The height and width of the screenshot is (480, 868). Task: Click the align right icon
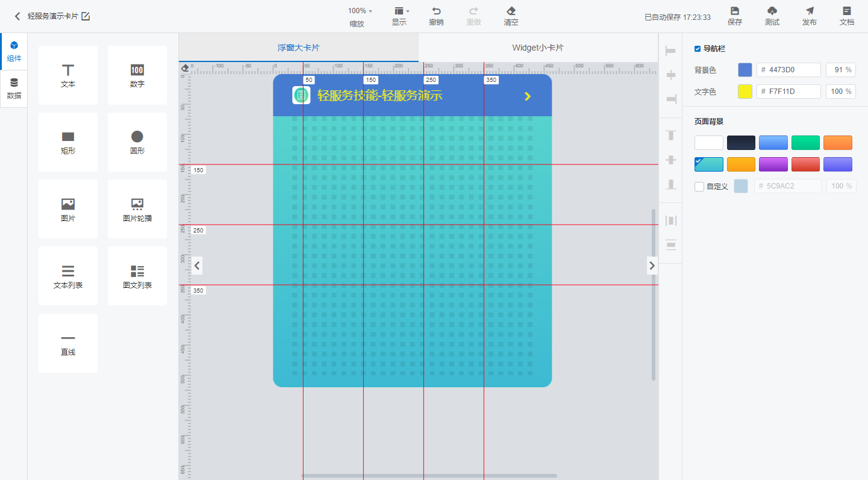click(x=670, y=98)
